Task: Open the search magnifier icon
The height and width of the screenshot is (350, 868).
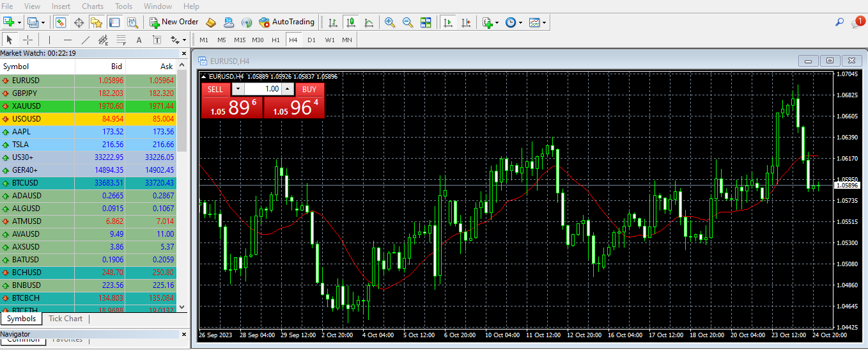Action: (840, 22)
